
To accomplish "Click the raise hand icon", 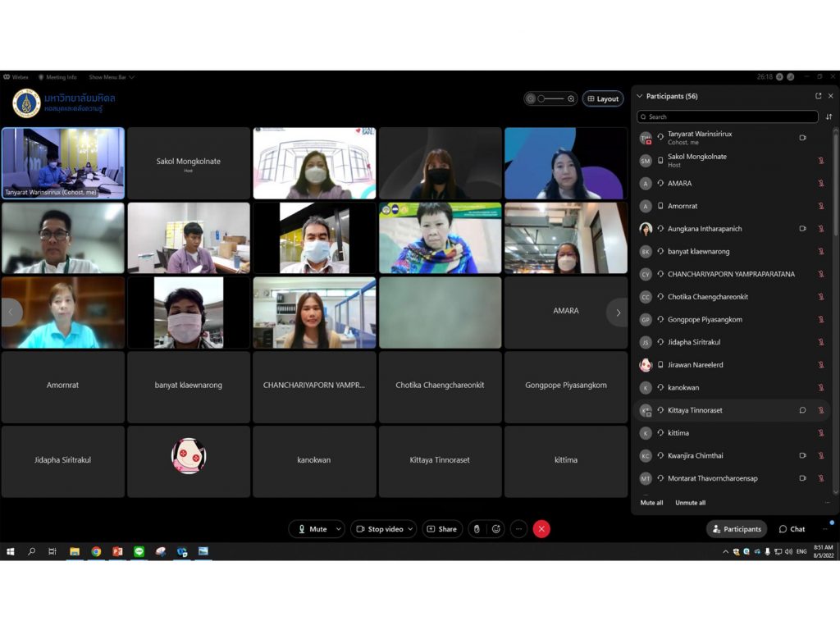I will (x=477, y=529).
